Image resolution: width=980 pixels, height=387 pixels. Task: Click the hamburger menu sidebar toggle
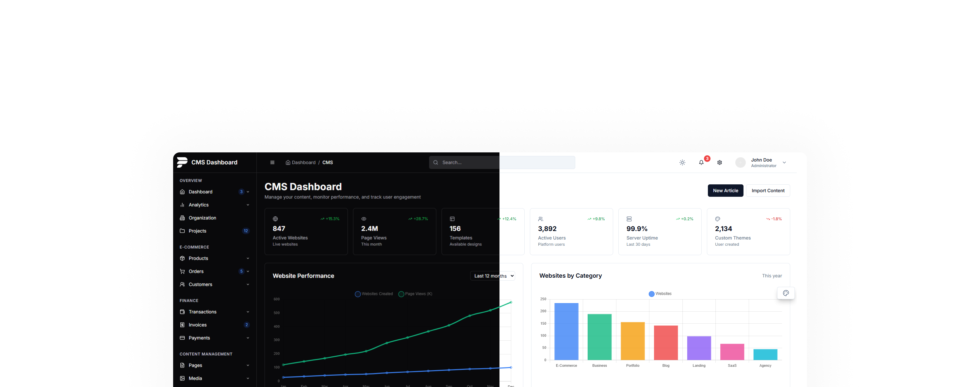click(272, 162)
